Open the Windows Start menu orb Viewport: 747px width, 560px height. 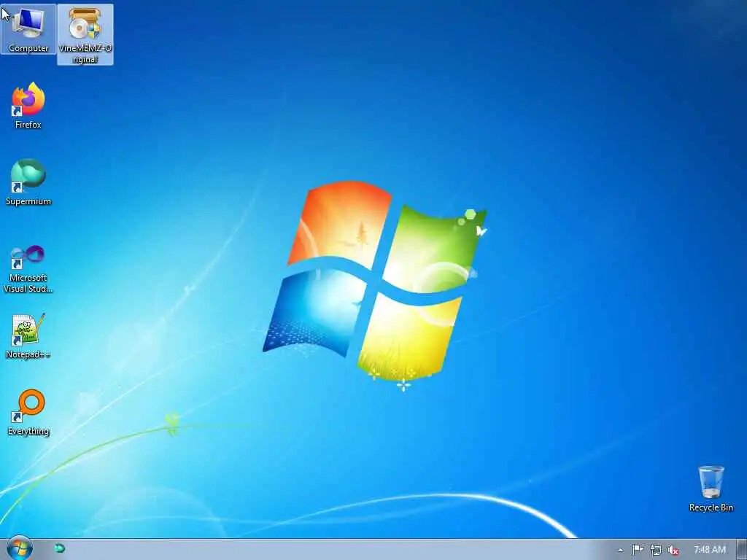[19, 548]
